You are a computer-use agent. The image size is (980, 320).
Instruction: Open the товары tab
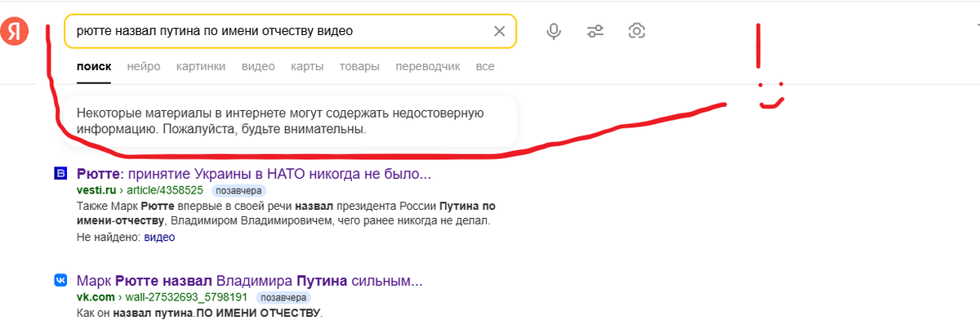359,66
